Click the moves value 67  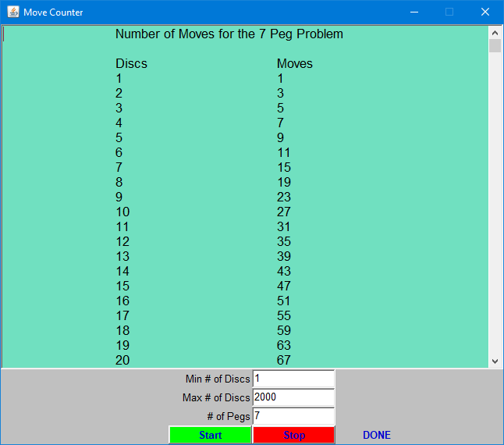click(284, 360)
